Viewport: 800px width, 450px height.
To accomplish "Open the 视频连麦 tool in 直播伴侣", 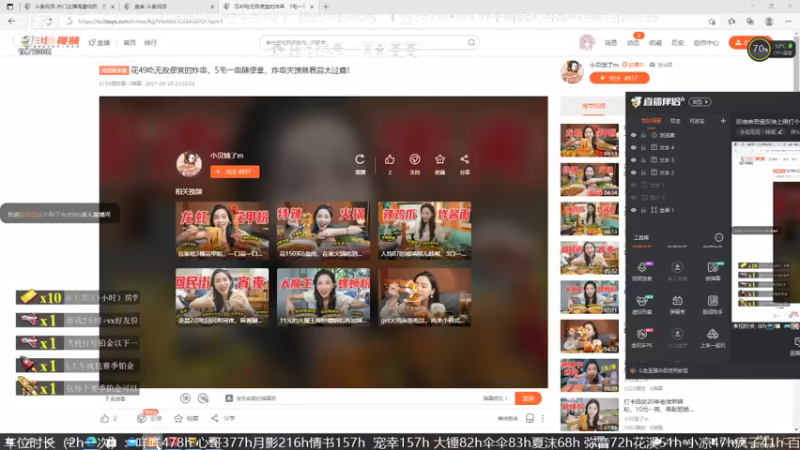I will 642,270.
